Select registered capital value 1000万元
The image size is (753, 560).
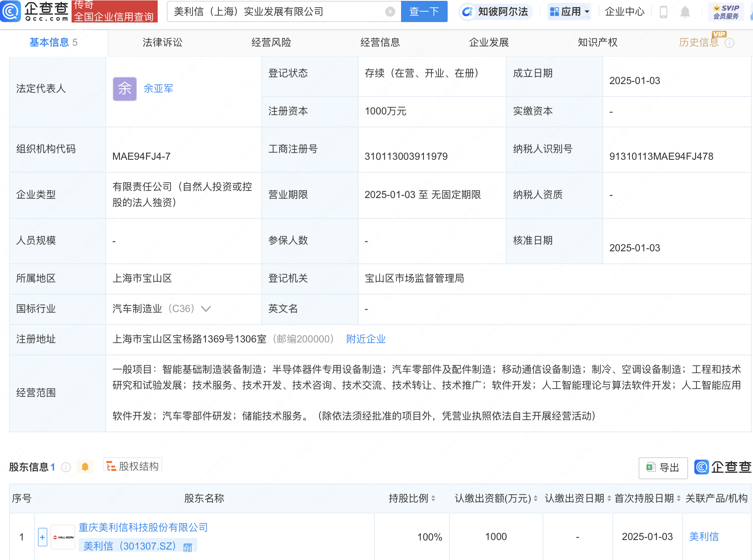(x=385, y=111)
